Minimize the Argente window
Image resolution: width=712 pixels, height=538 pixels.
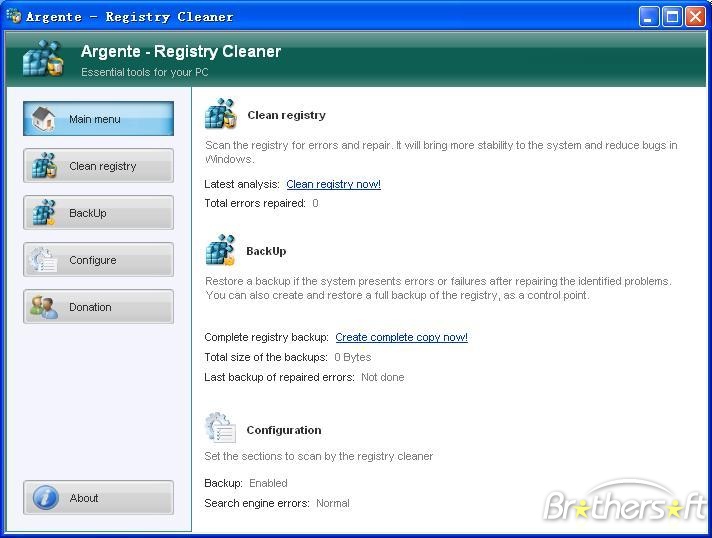point(649,17)
